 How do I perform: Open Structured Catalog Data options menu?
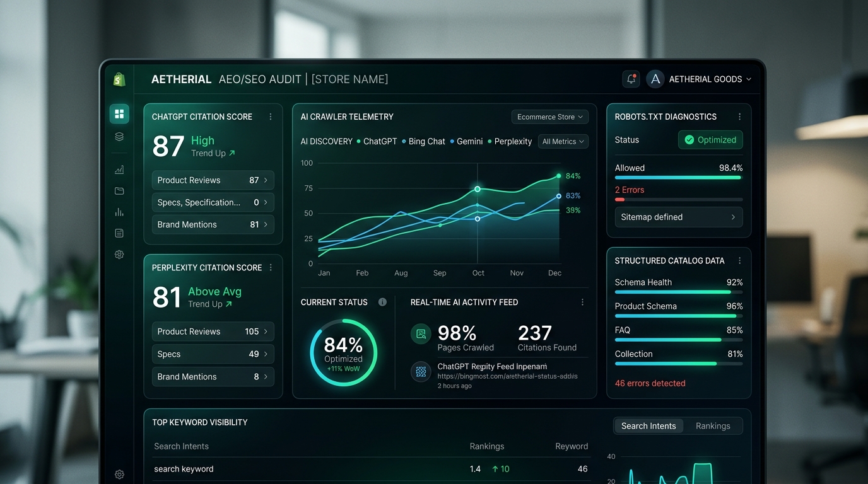coord(739,260)
